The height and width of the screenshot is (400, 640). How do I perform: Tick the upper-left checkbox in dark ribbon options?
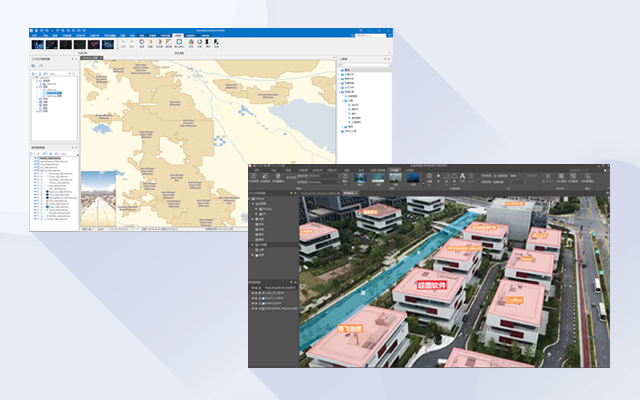click(479, 176)
